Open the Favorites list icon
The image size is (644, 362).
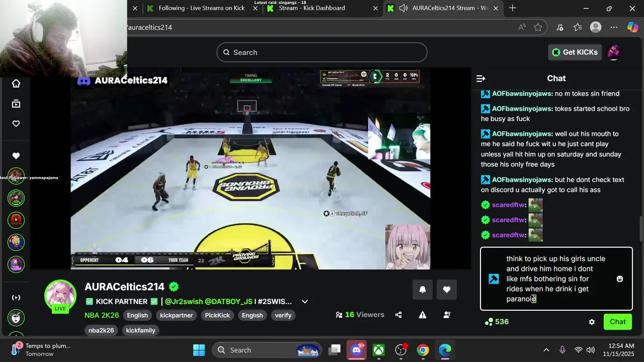[578, 27]
